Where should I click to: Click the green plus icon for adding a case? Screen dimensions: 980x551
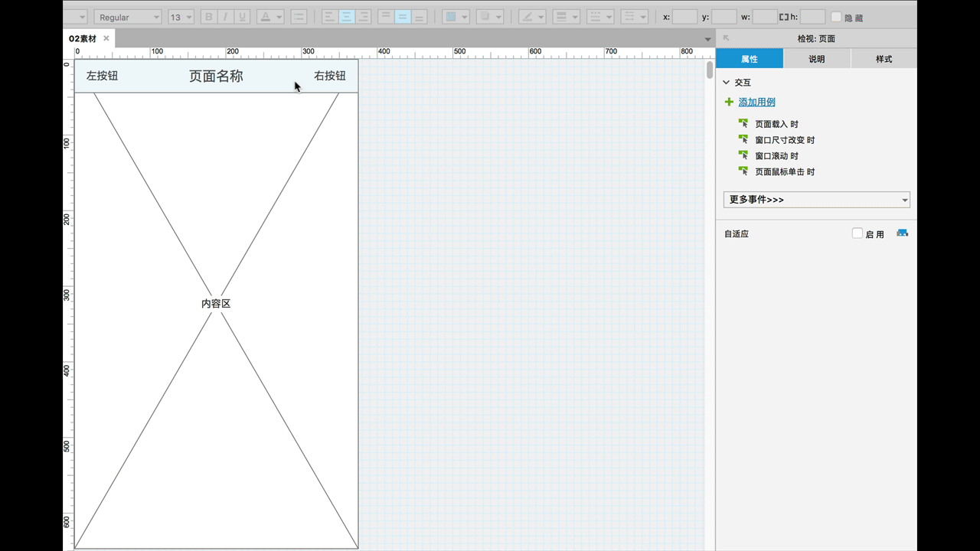[x=729, y=102]
